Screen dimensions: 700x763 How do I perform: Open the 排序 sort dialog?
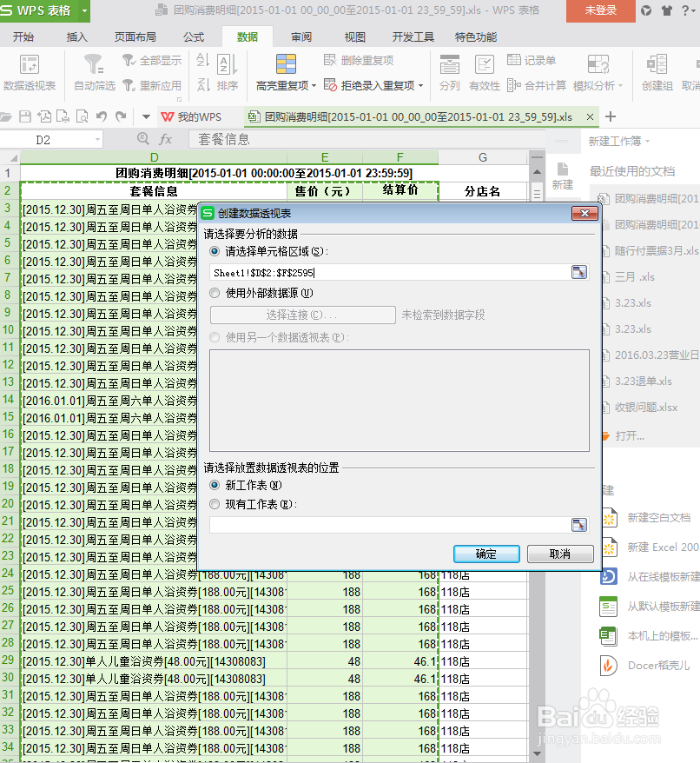(228, 72)
